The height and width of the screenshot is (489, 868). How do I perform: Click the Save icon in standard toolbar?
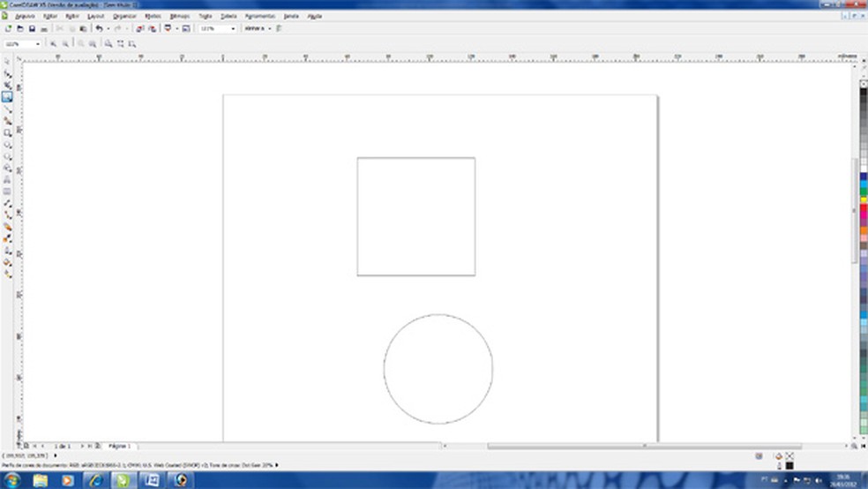click(32, 28)
